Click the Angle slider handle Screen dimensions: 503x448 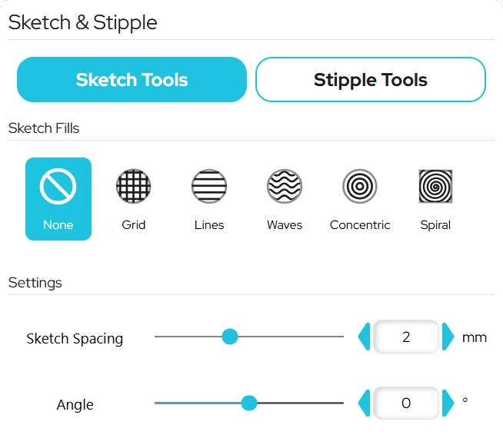[248, 403]
